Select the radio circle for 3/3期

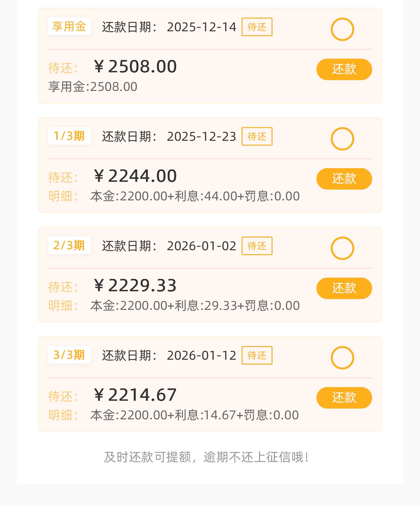[x=342, y=358]
